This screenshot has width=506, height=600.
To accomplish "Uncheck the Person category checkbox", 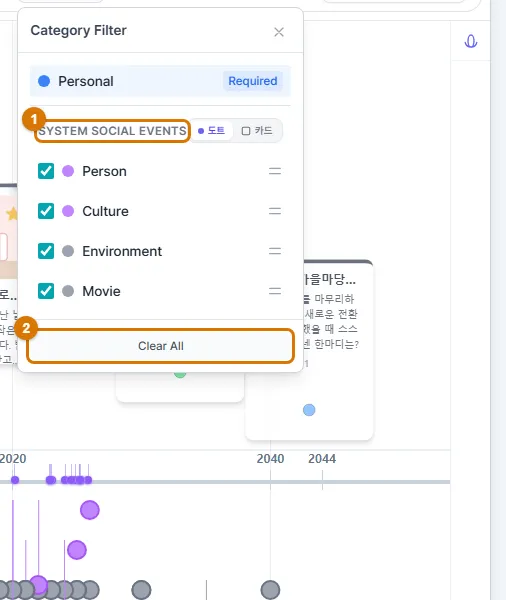I will (x=46, y=171).
